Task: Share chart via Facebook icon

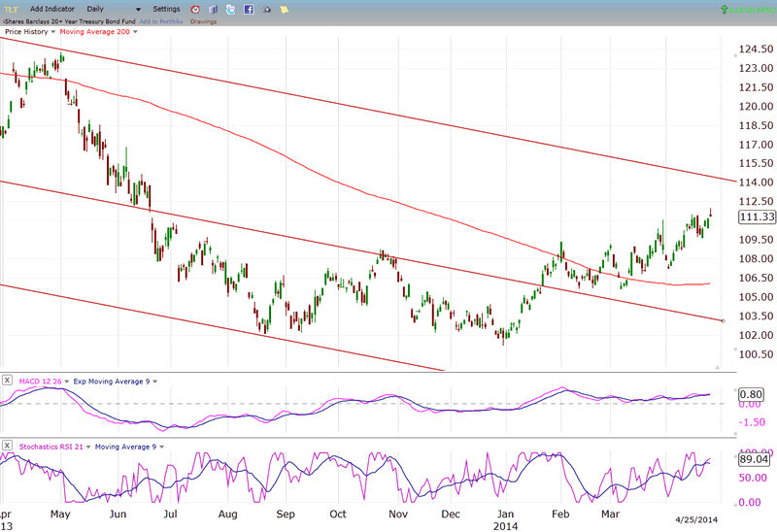Action: (249, 9)
